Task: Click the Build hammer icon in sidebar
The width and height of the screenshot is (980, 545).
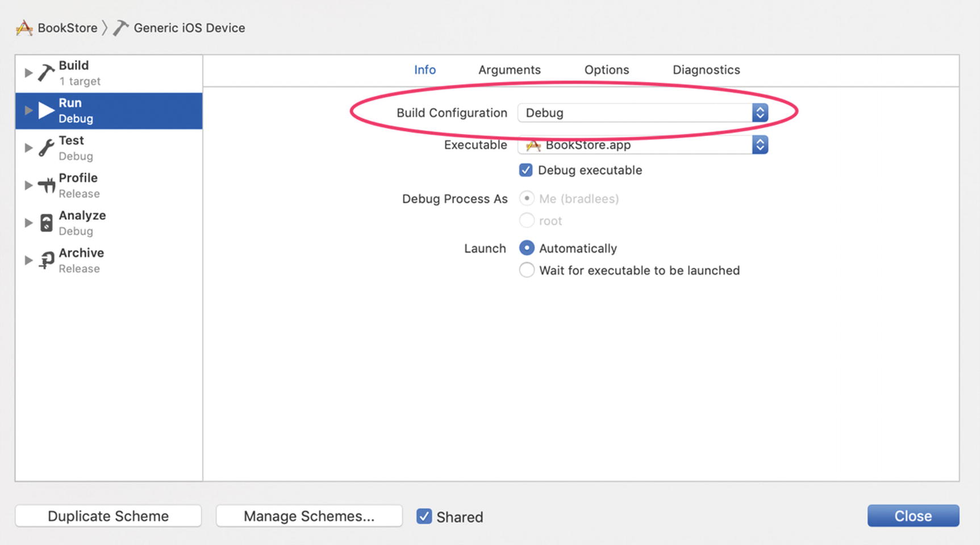Action: 46,73
